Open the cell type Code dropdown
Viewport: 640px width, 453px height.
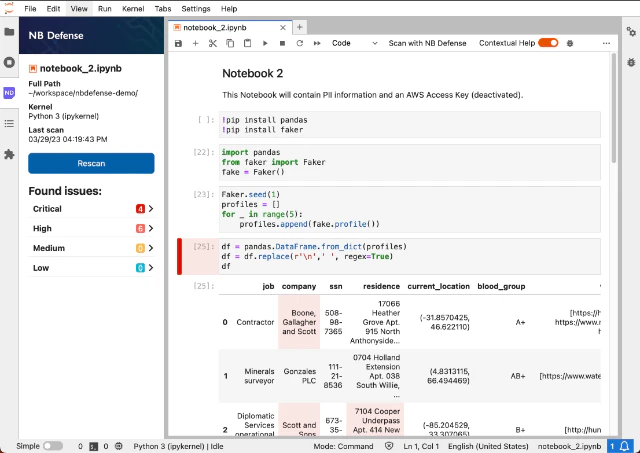pyautogui.click(x=354, y=43)
